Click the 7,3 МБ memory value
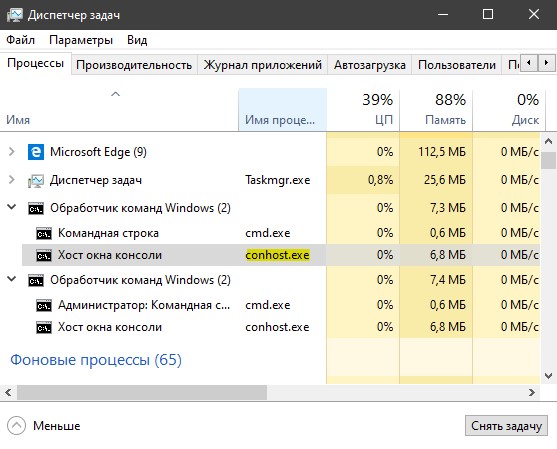Viewport: 557px width, 449px height. point(447,208)
